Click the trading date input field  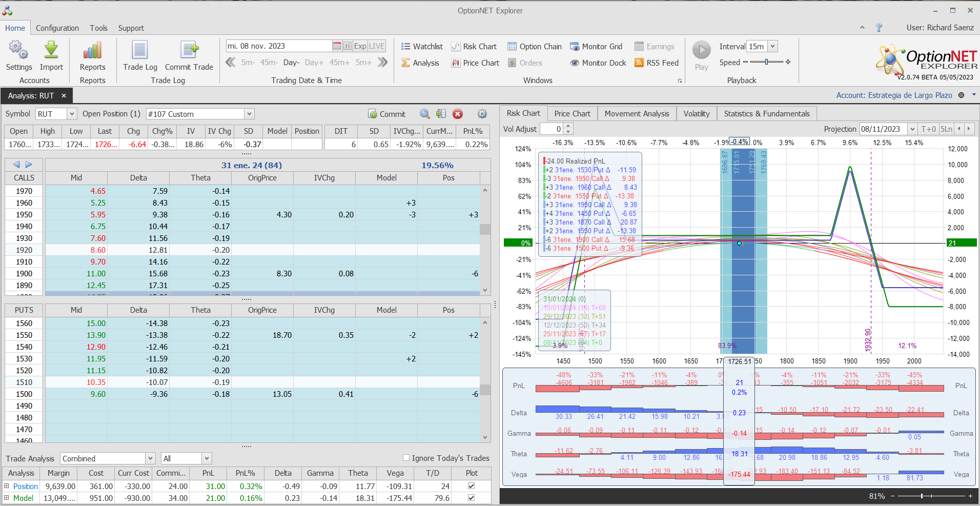pos(279,46)
